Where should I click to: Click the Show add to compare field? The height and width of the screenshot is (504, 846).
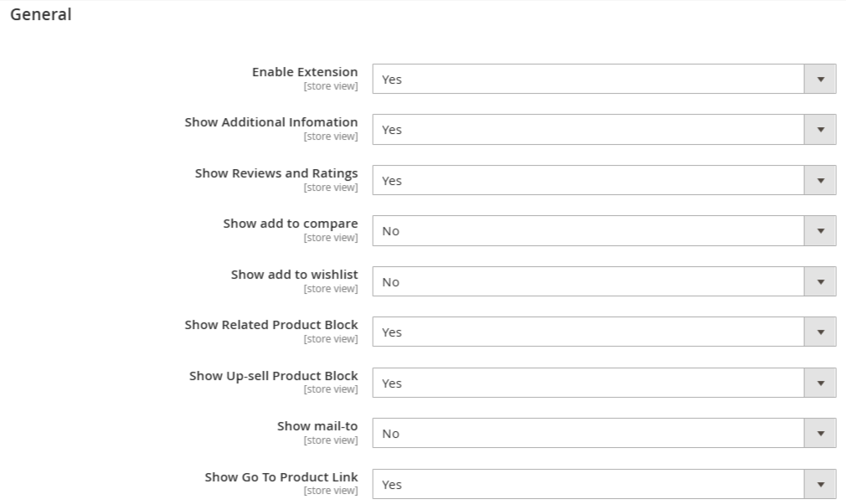(604, 231)
